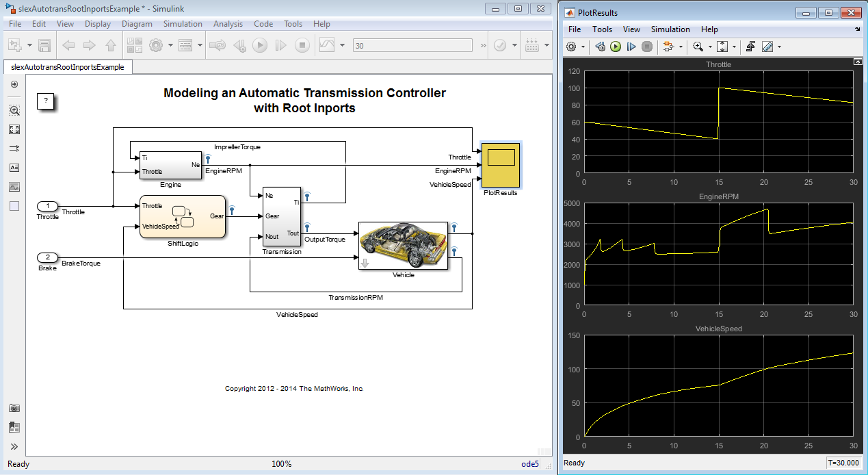The height and width of the screenshot is (475, 868).
Task: Open the Simulation menu in Simulink
Action: click(182, 24)
